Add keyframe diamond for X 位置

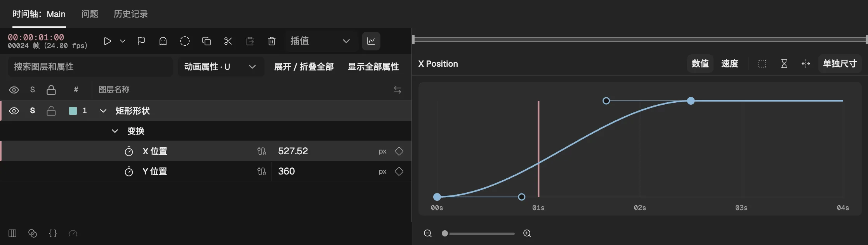tap(399, 151)
